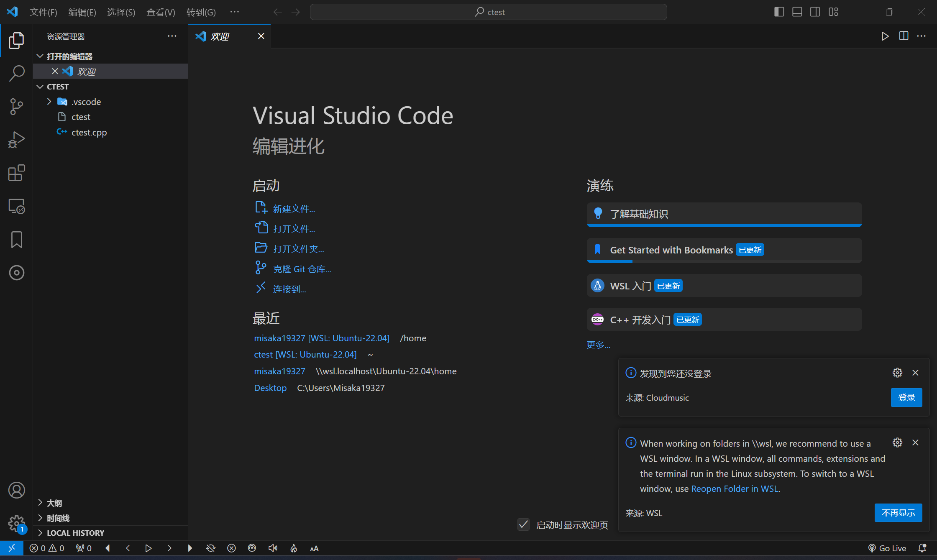Screen dimensions: 937x560
Task: Collapse the CTEST folder section
Action: (x=110, y=87)
